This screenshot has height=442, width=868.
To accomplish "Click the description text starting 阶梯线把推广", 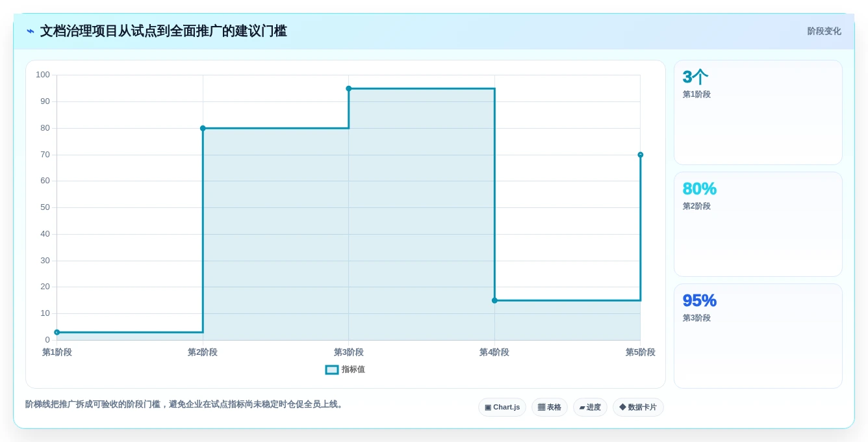I will pos(185,404).
